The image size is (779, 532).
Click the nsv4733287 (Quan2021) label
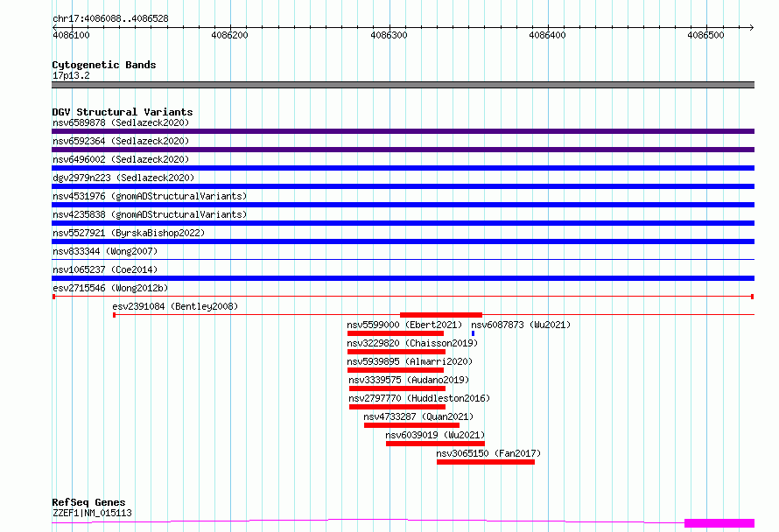tap(418, 416)
